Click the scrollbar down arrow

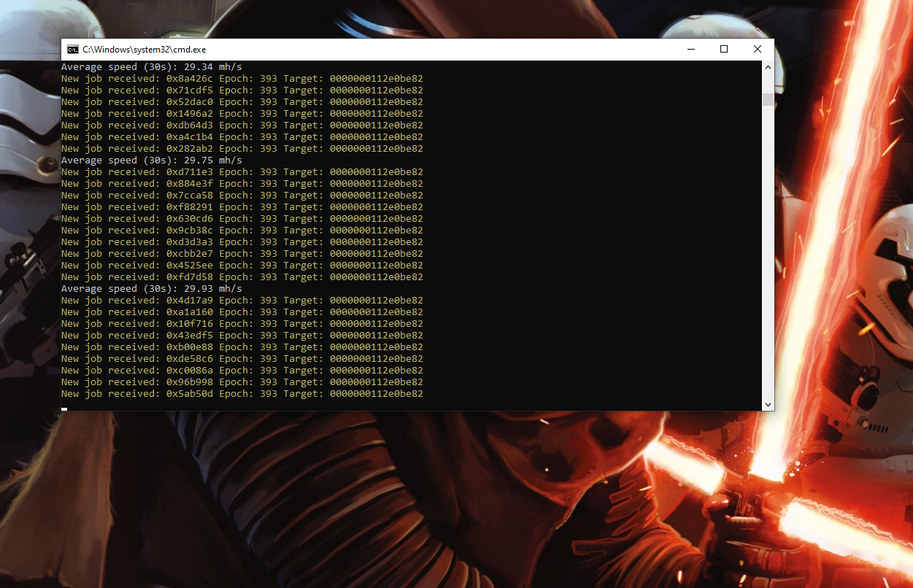pos(768,404)
